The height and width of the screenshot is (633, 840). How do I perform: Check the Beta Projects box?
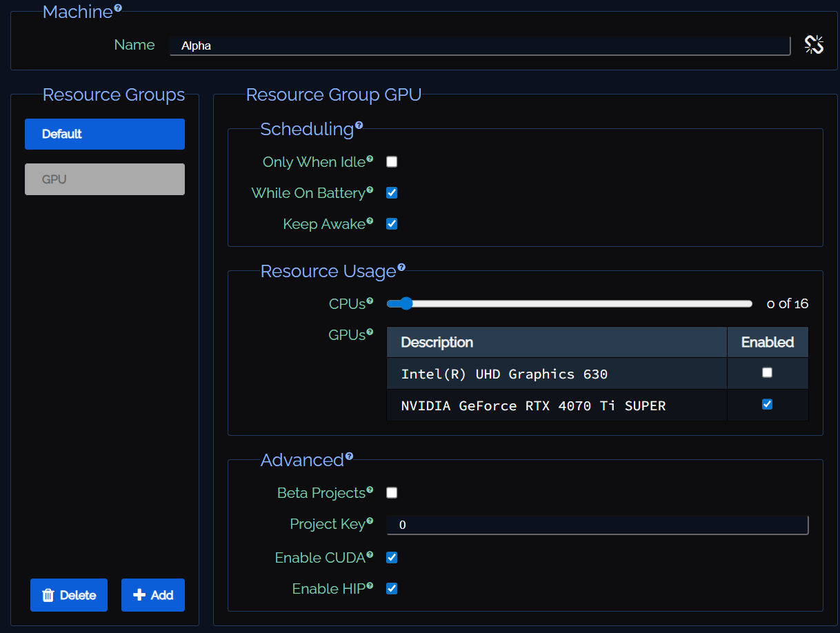[392, 493]
